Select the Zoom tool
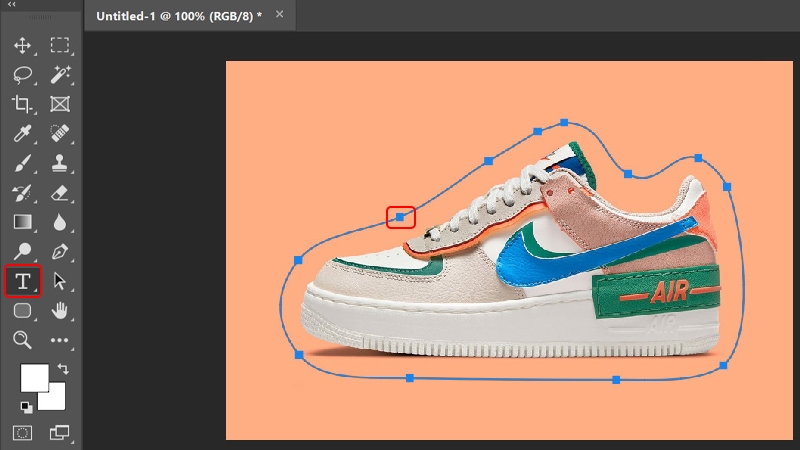Screen dimensions: 800x450 click(22, 340)
